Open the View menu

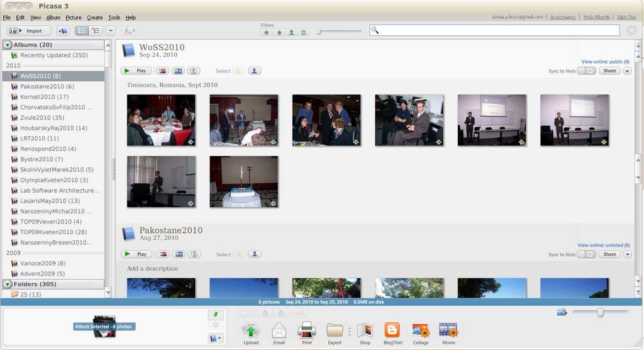[35, 17]
